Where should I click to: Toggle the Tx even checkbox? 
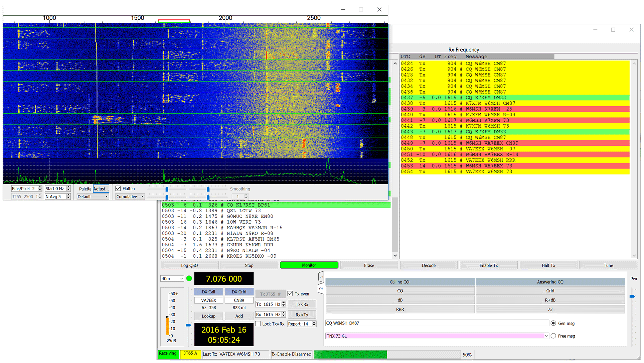point(290,294)
